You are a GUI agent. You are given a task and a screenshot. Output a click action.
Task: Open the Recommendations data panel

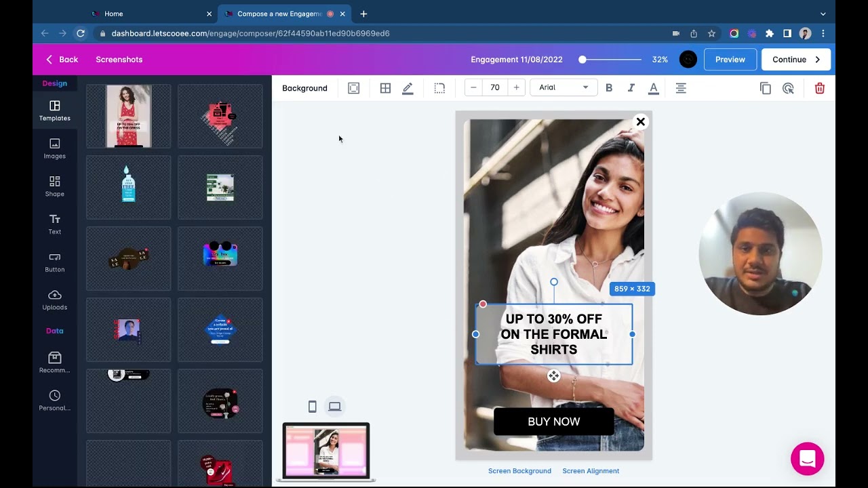tap(55, 363)
